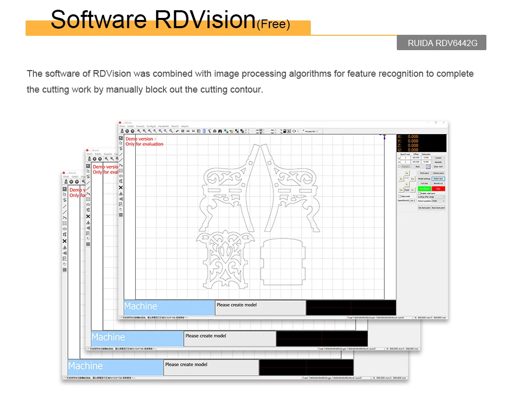512x420 pixels.
Task: Click the X delete tool in middle window sidebar
Action: [x=88, y=216]
